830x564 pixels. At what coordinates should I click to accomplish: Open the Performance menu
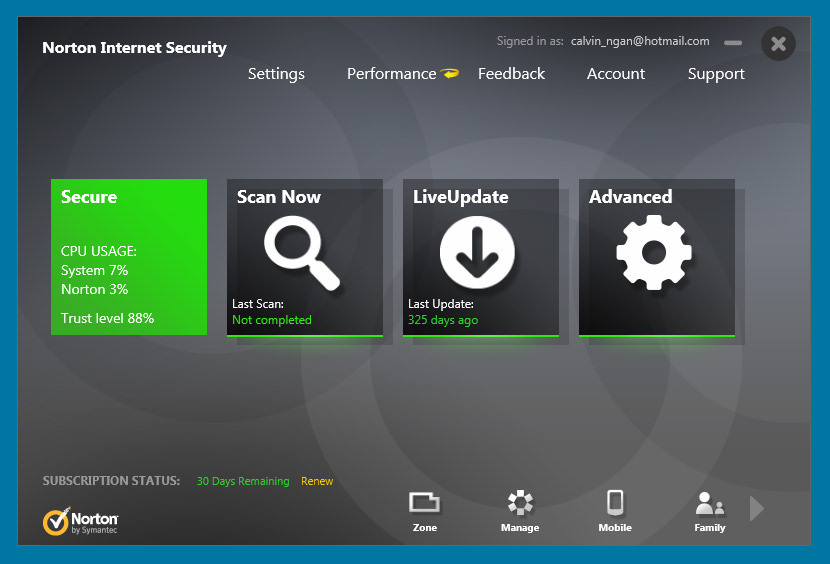392,74
